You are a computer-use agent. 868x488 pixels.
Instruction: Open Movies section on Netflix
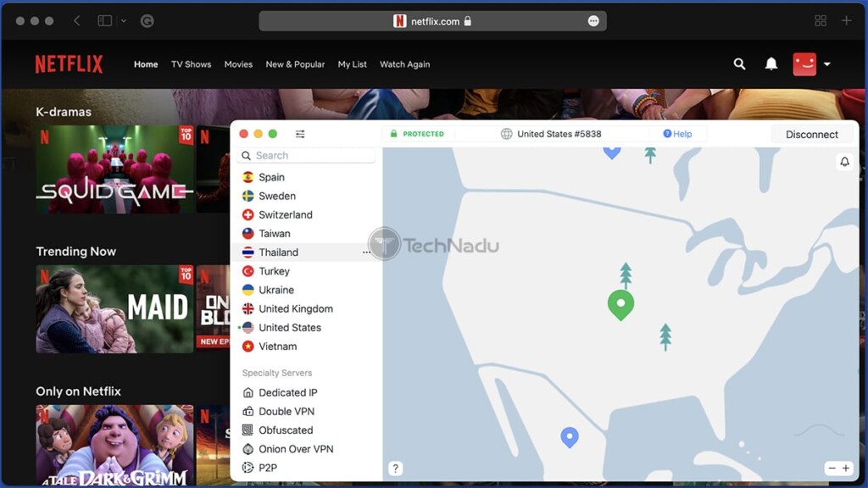pos(238,64)
